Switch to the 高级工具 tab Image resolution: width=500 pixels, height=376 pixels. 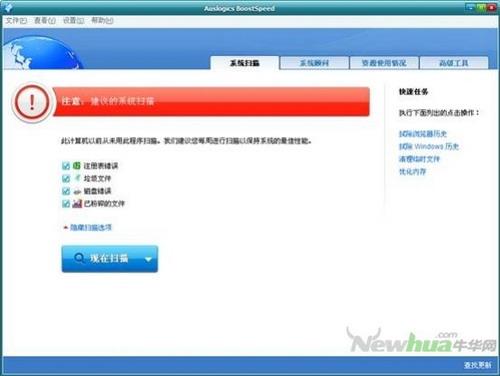click(x=454, y=63)
